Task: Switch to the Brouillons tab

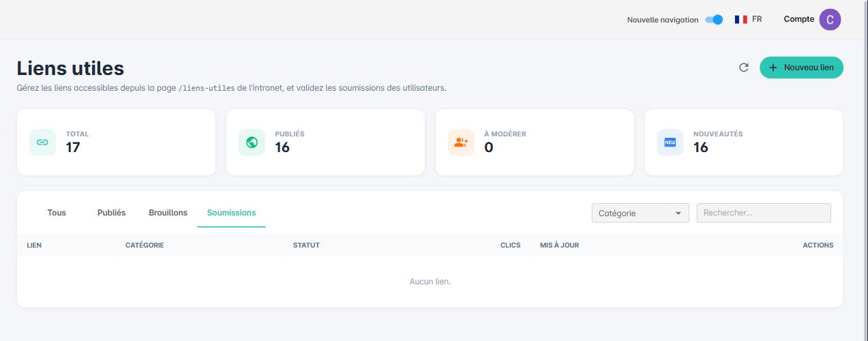Action: (168, 213)
